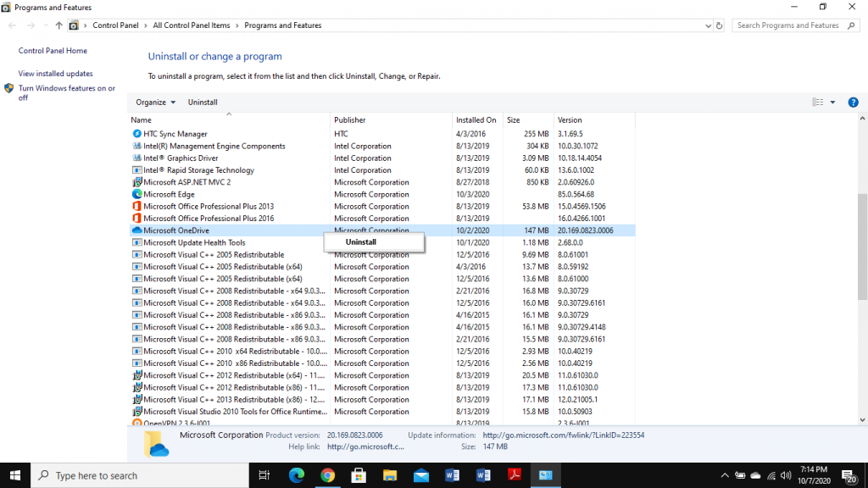Click the 'Change your view' icon
Image resolution: width=868 pixels, height=488 pixels.
point(815,102)
